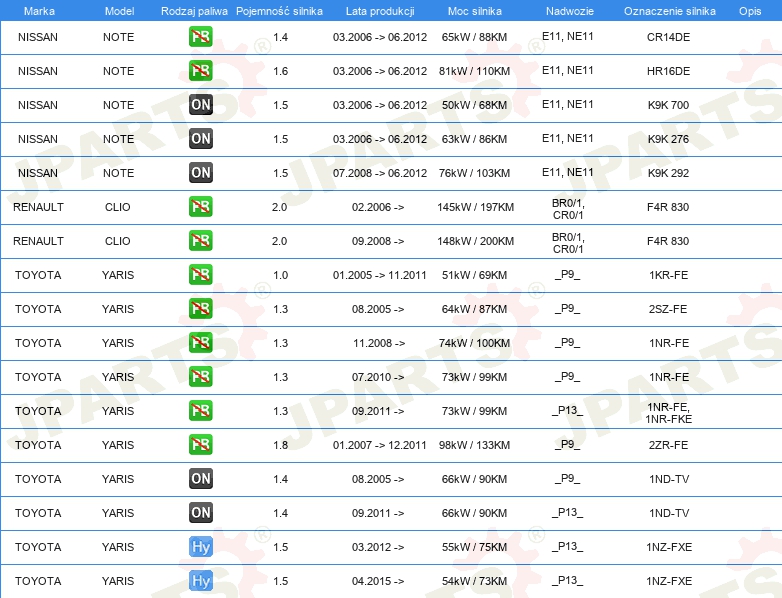Click power value 65kW / 88KM
Image resolution: width=782 pixels, height=598 pixels.
coord(474,37)
